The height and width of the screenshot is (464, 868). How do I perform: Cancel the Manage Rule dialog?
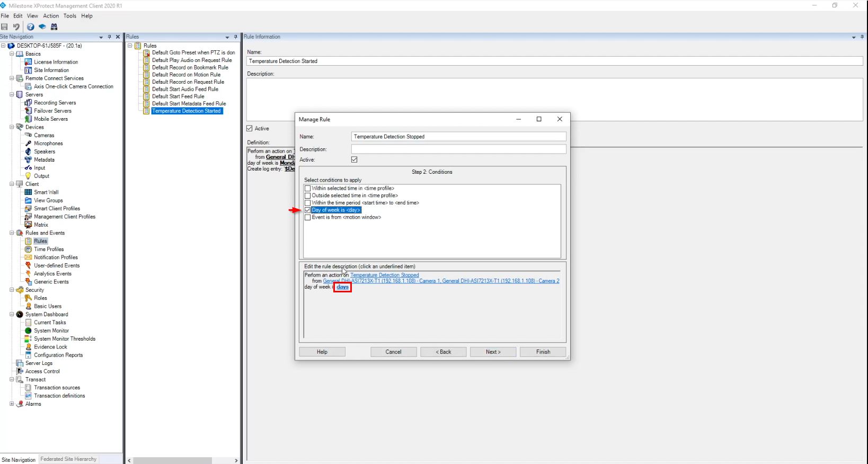click(x=394, y=352)
